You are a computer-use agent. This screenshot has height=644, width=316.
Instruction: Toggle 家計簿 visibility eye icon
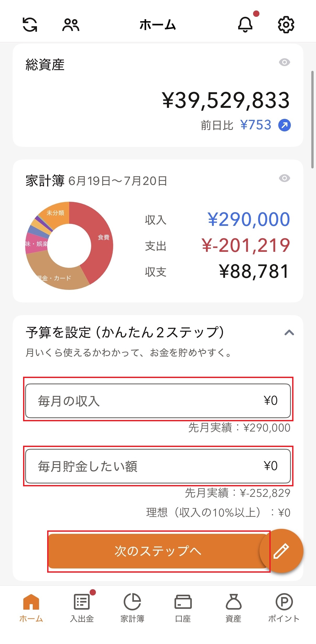285,178
